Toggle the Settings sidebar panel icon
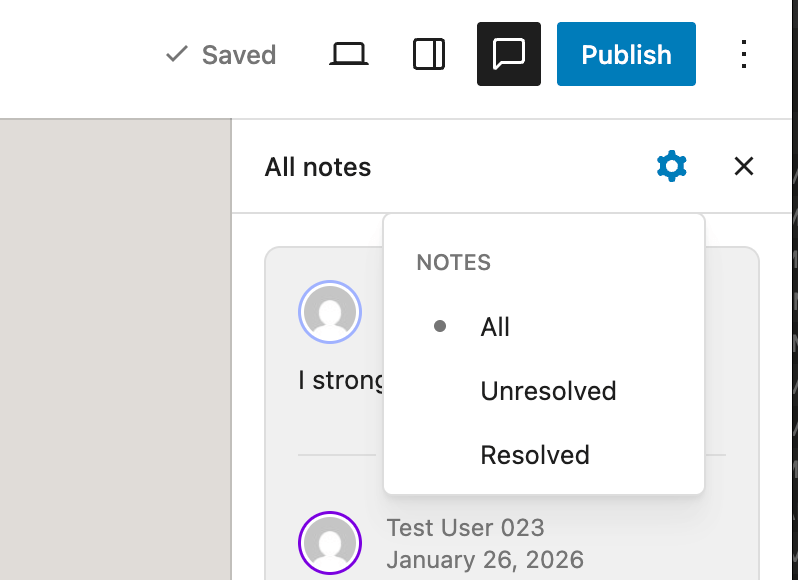This screenshot has height=580, width=798. 429,54
